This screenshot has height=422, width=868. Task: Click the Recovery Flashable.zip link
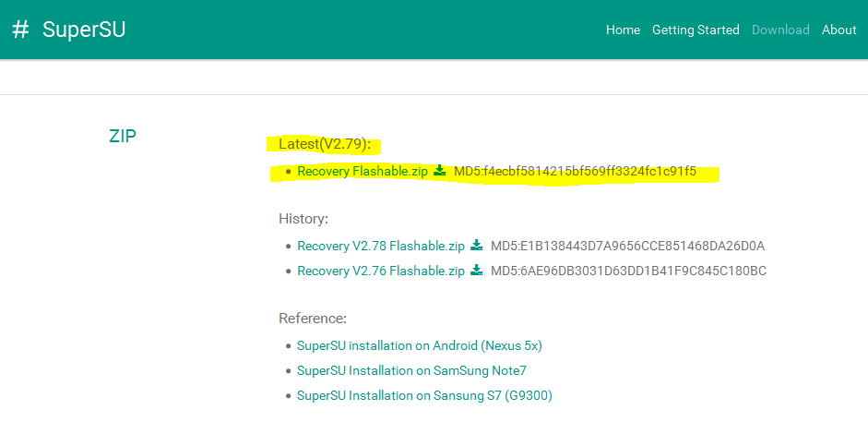click(363, 172)
